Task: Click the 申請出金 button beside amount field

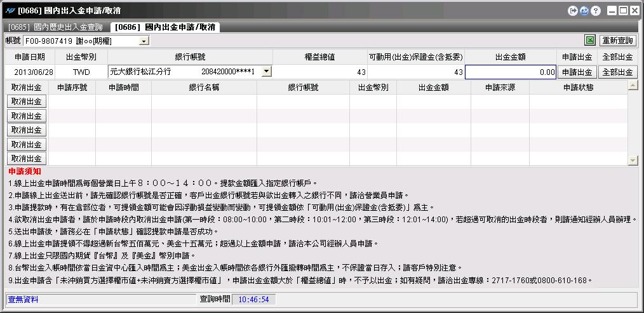Action: tap(577, 72)
